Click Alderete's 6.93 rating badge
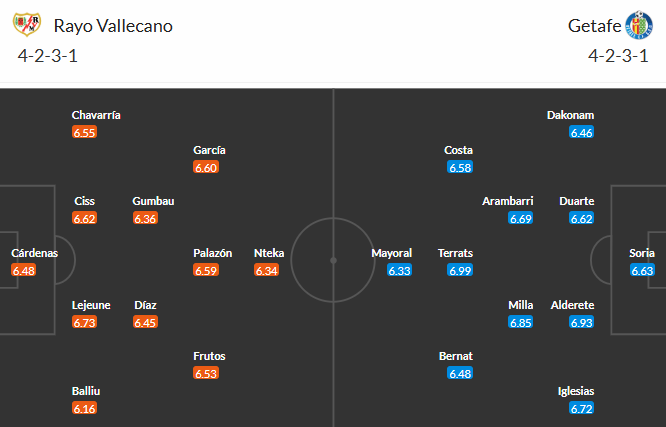This screenshot has height=427, width=666. (x=581, y=322)
